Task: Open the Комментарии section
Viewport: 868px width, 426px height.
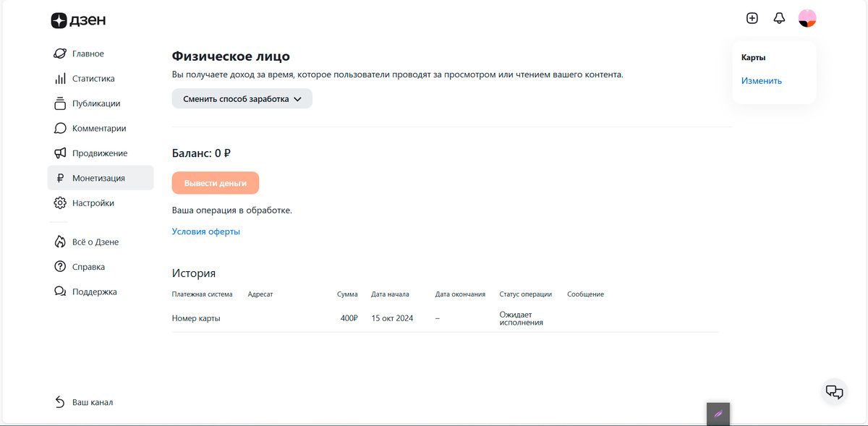Action: 98,128
